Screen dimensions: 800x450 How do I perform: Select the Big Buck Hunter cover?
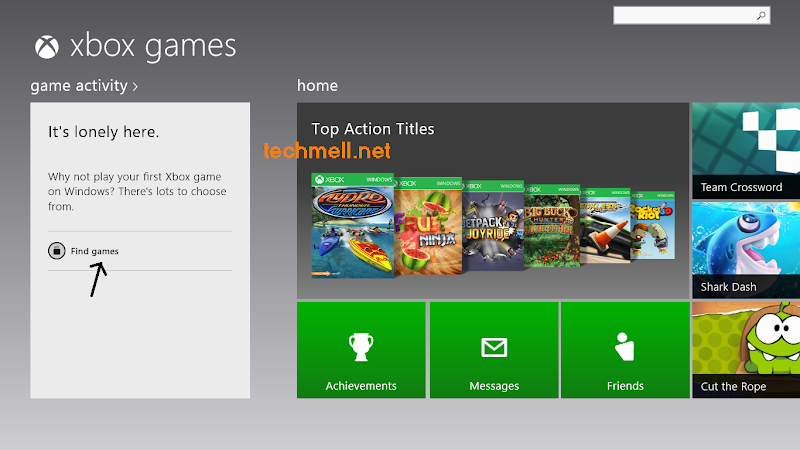point(552,226)
